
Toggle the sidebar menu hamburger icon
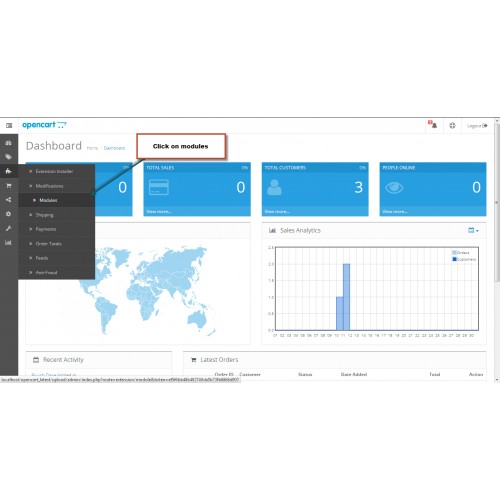(9, 125)
